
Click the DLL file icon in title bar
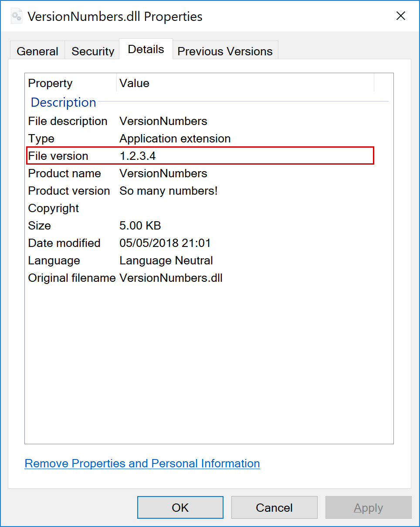17,17
